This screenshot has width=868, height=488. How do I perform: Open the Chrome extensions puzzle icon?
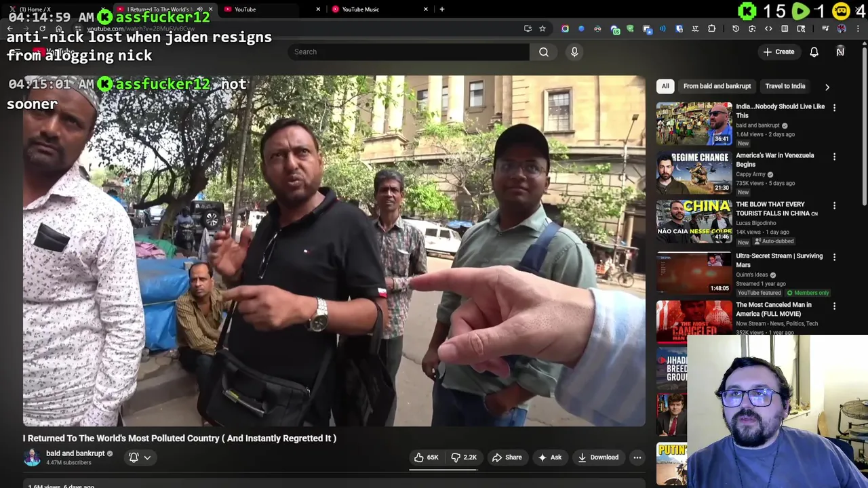coord(711,28)
